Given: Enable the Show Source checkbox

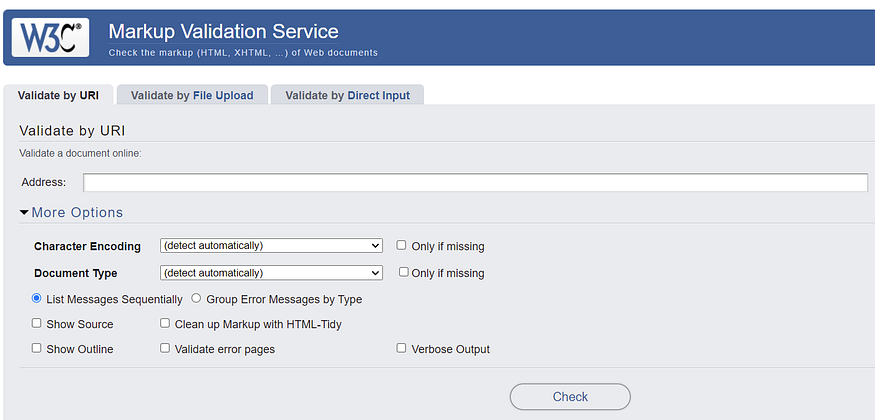Looking at the screenshot, I should point(37,324).
